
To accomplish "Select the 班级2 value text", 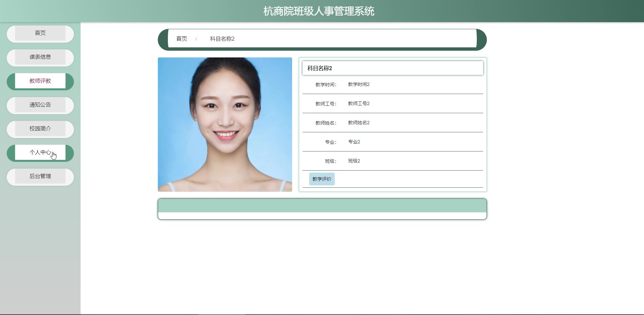I will tap(354, 161).
